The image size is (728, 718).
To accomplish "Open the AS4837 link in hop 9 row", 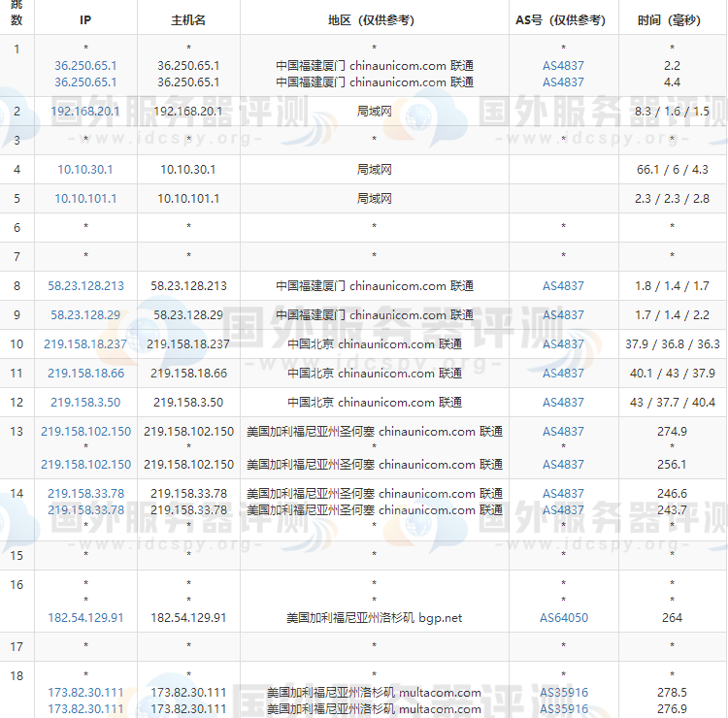I will 563,315.
